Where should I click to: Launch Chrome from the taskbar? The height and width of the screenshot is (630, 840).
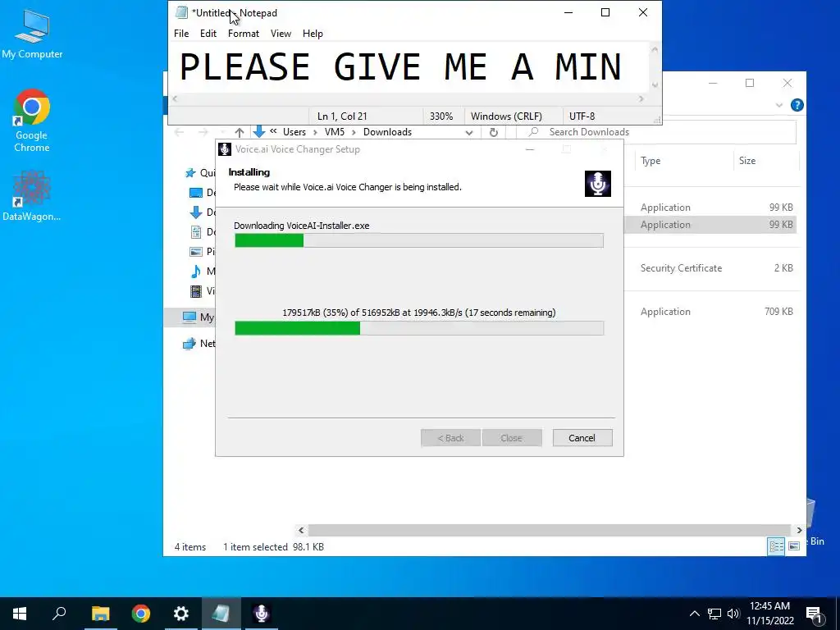click(141, 614)
